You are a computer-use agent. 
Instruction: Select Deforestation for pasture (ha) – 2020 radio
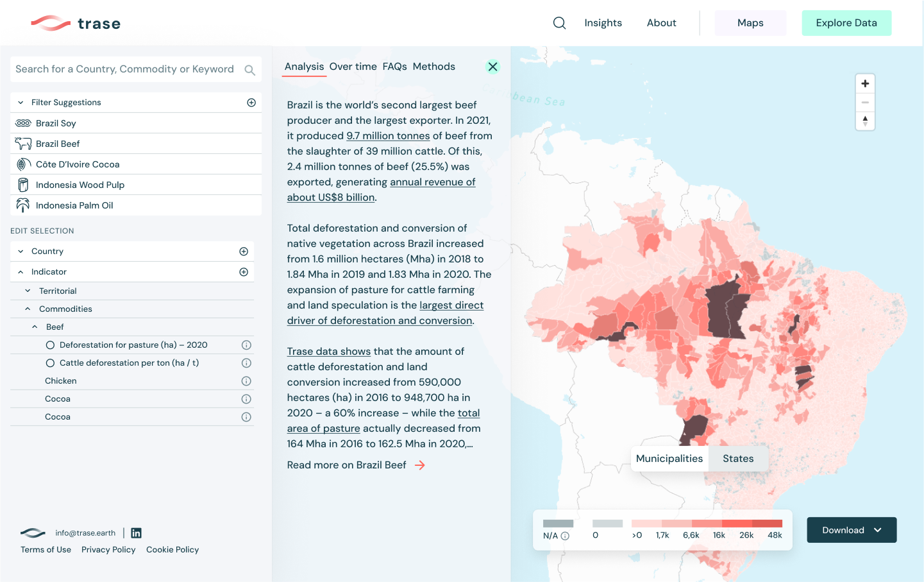click(x=50, y=345)
